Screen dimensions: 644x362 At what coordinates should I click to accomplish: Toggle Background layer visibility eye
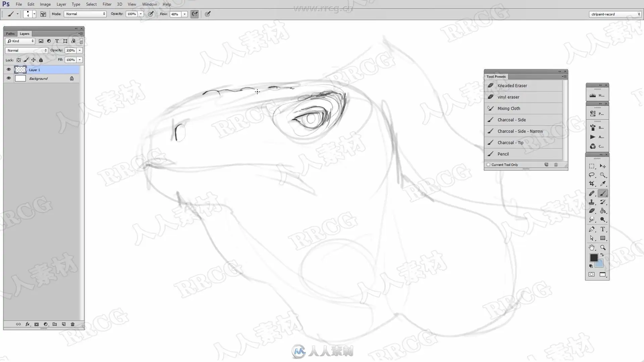click(9, 78)
